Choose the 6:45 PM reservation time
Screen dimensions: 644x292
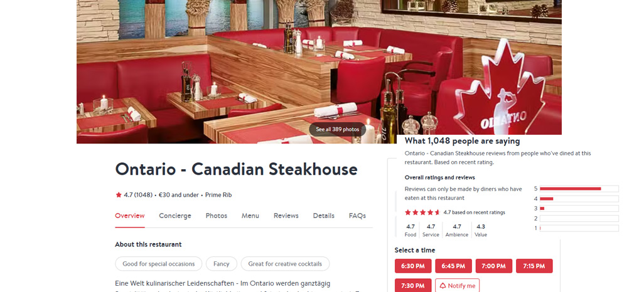pyautogui.click(x=453, y=266)
